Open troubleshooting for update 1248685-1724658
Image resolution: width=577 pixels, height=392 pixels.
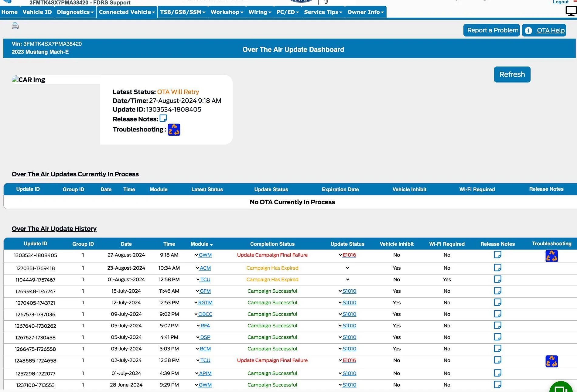(551, 361)
